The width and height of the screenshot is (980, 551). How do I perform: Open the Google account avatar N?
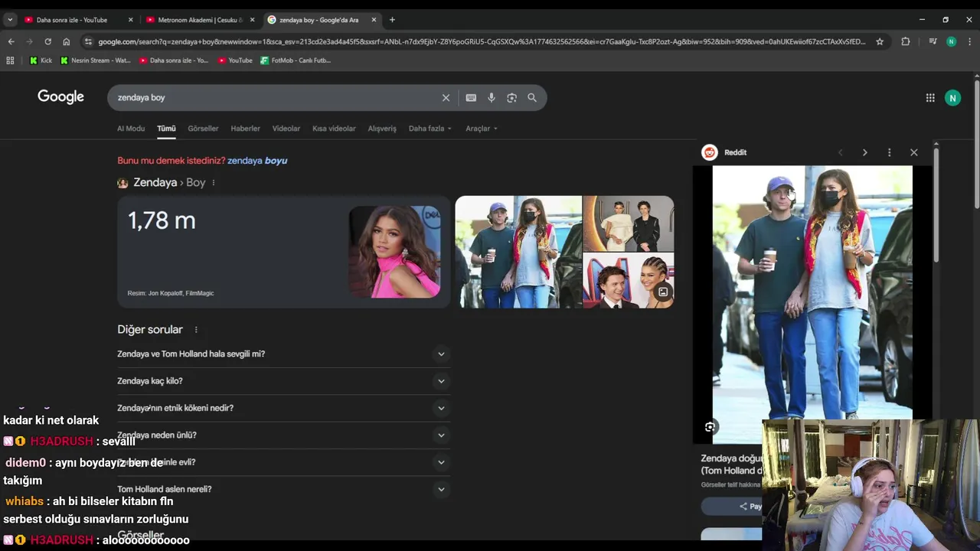(952, 98)
